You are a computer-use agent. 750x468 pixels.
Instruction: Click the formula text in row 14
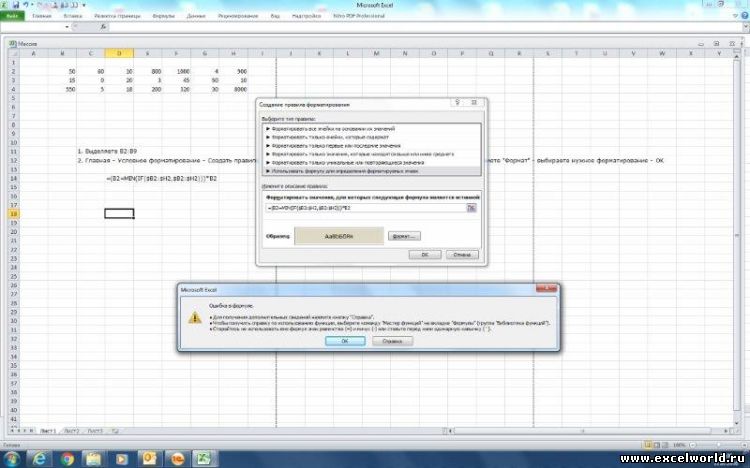point(162,178)
